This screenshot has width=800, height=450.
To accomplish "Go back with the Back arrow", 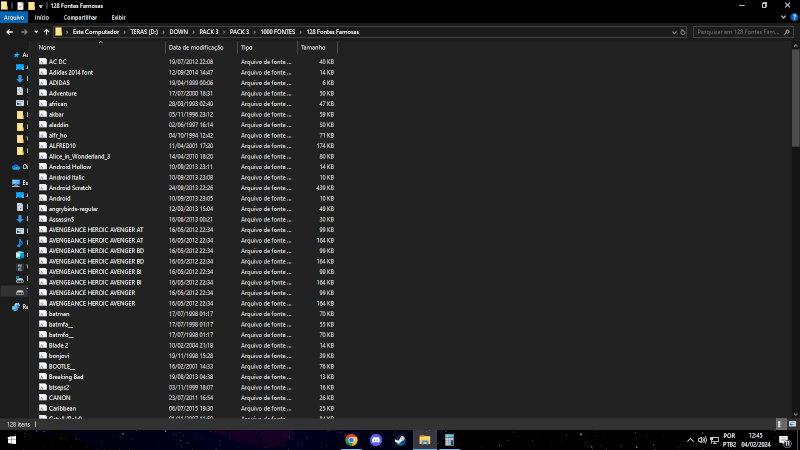I will [x=9, y=32].
